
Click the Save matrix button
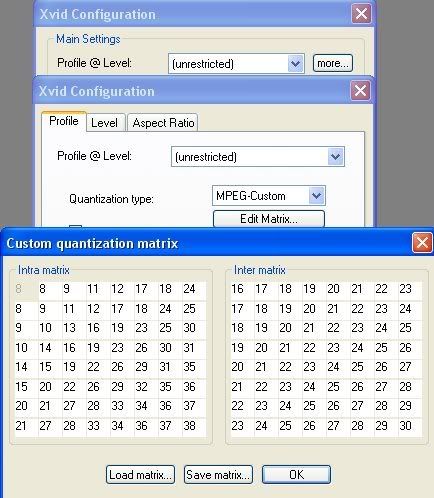[x=218, y=474]
